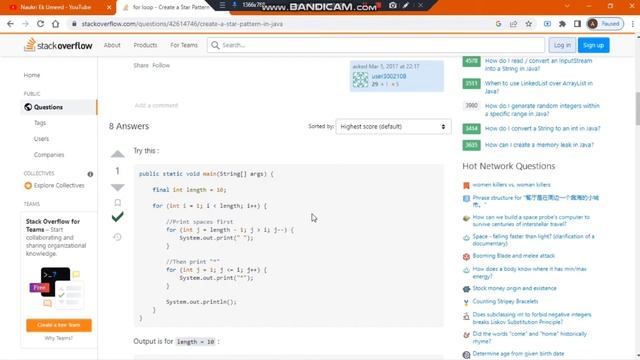Click the accepted answer green checkmark

(118, 217)
